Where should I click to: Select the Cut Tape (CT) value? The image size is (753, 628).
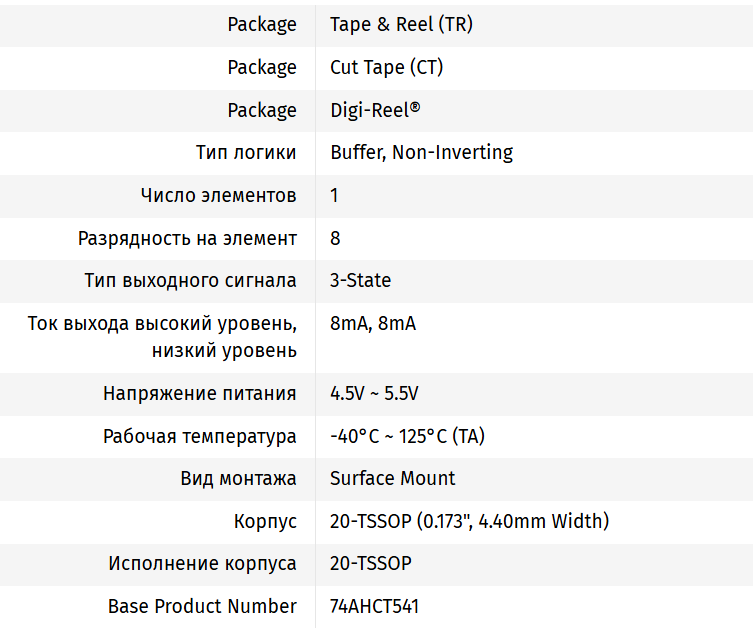pos(386,68)
